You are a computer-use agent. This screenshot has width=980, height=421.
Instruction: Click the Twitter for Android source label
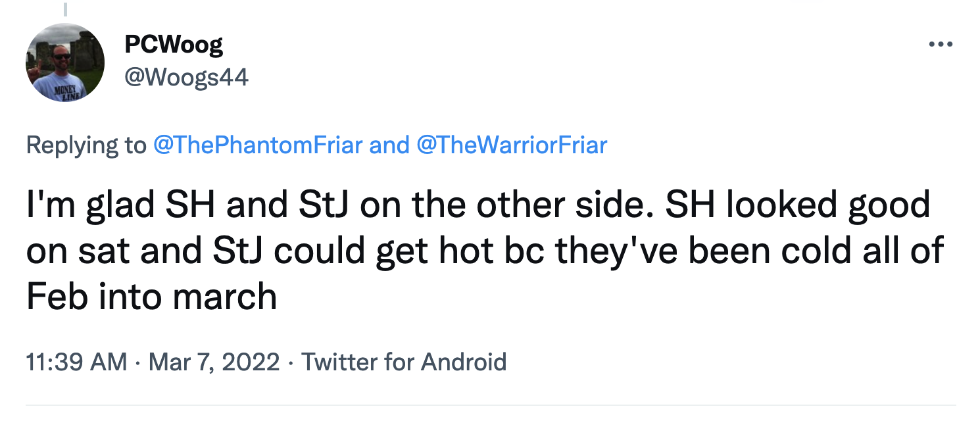[404, 362]
